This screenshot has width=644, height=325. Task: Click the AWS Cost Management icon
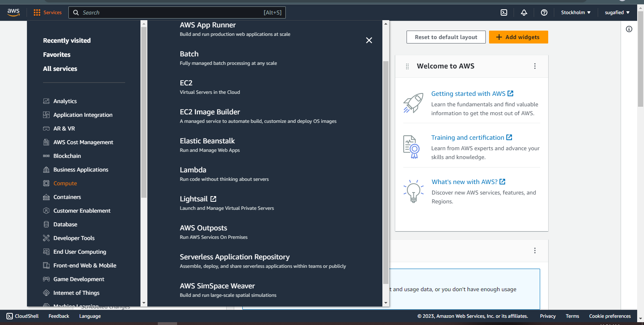click(46, 142)
